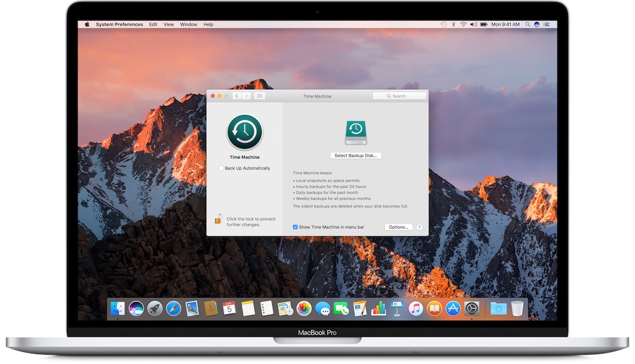Open iTunes music note icon in dock
The height and width of the screenshot is (364, 635).
tap(415, 309)
